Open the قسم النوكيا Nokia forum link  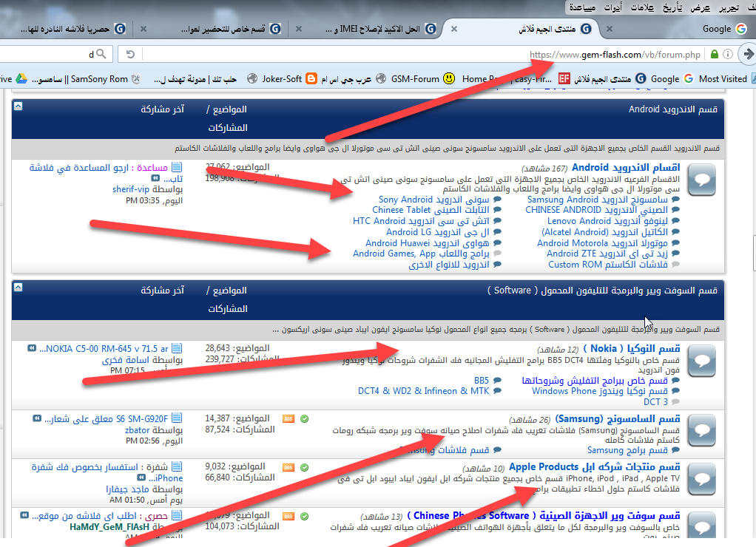[632, 348]
